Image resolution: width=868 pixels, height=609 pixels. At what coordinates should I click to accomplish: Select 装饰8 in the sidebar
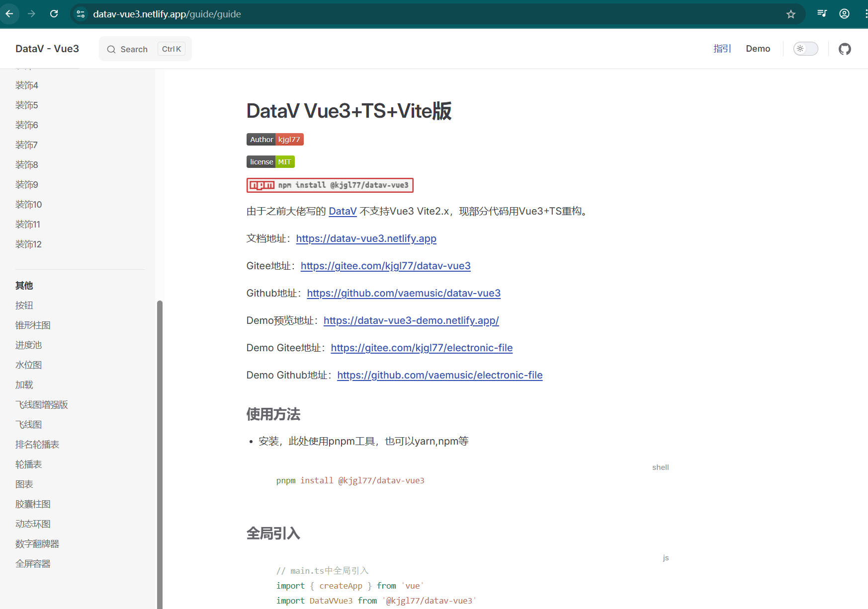coord(27,165)
